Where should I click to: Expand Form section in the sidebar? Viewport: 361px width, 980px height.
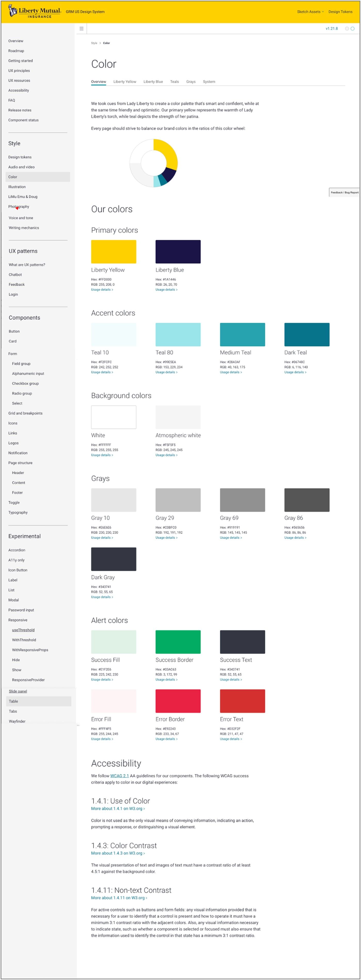pyautogui.click(x=13, y=354)
